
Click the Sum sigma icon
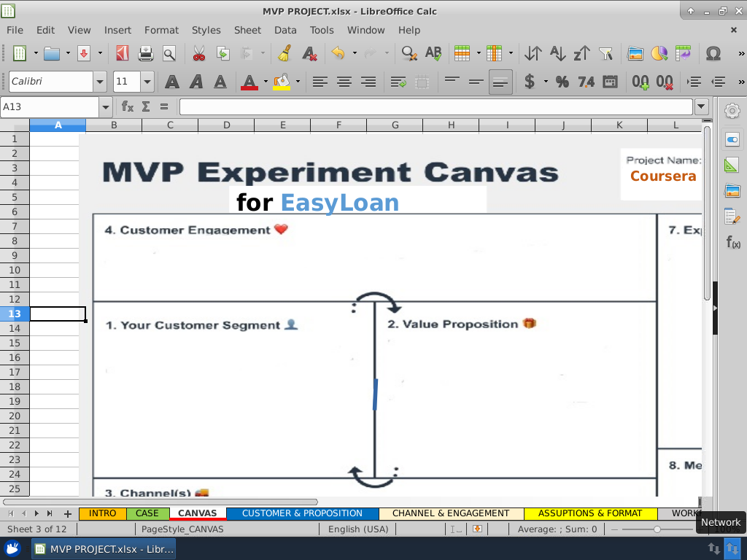[146, 106]
